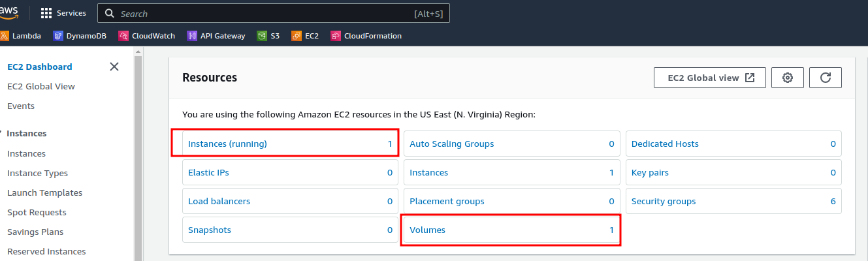The height and width of the screenshot is (261, 868).
Task: Close the EC2 navigation sidebar
Action: tap(114, 67)
